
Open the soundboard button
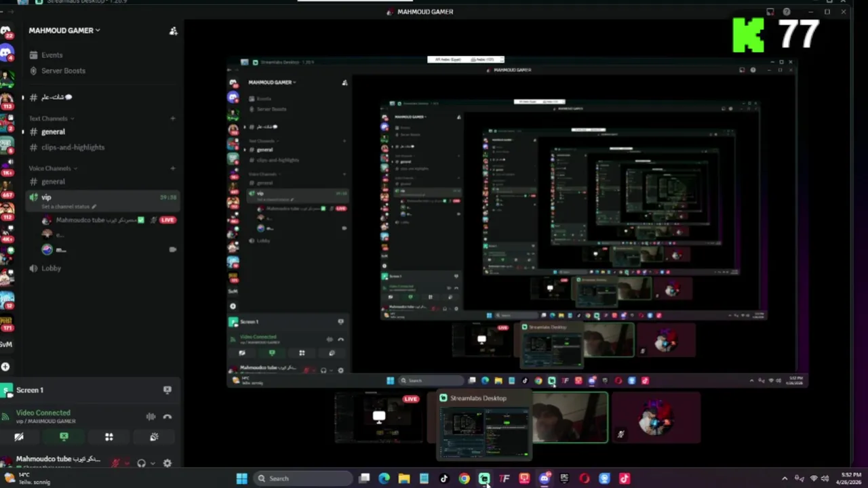pos(154,437)
